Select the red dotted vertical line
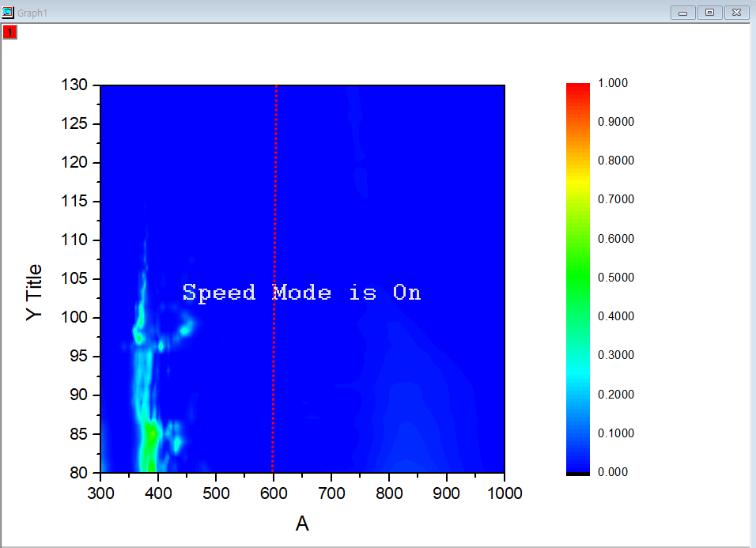 pyautogui.click(x=274, y=278)
